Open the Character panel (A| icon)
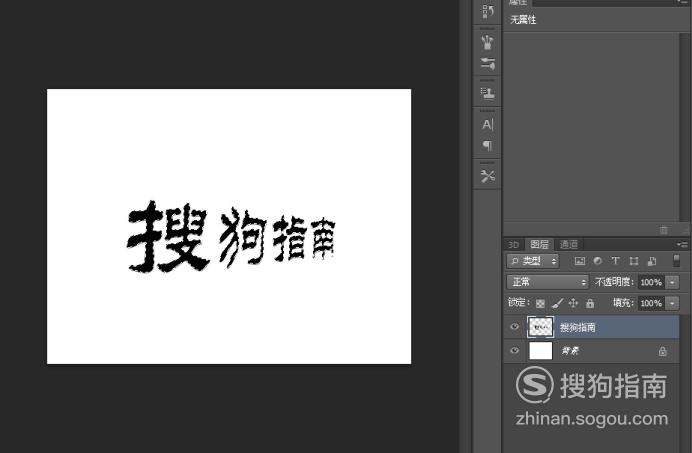The image size is (692, 453). click(x=487, y=125)
